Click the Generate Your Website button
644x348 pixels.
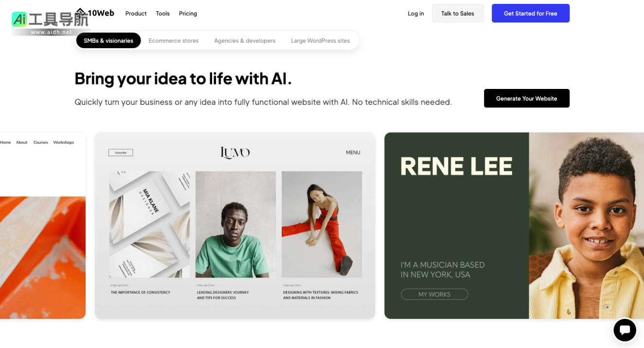coord(527,98)
